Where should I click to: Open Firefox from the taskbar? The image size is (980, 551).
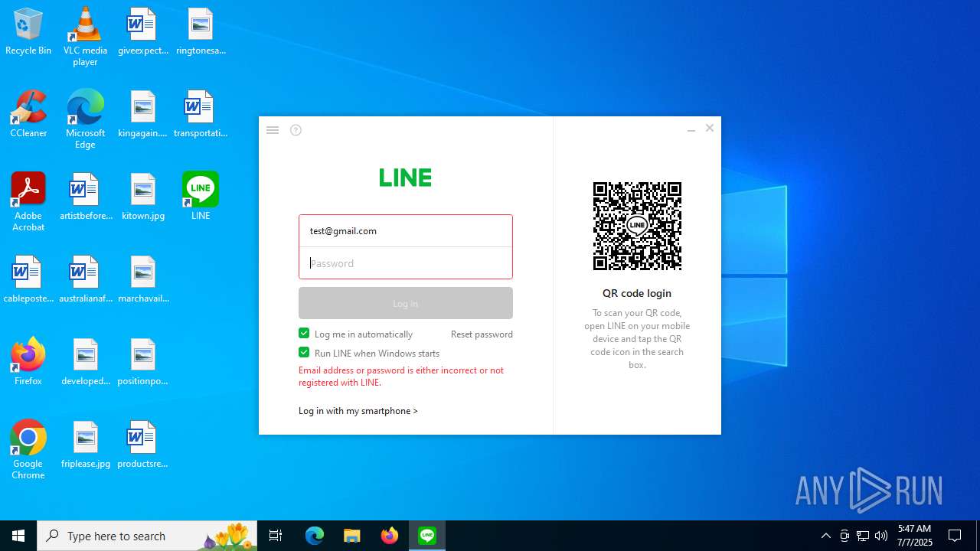click(390, 536)
